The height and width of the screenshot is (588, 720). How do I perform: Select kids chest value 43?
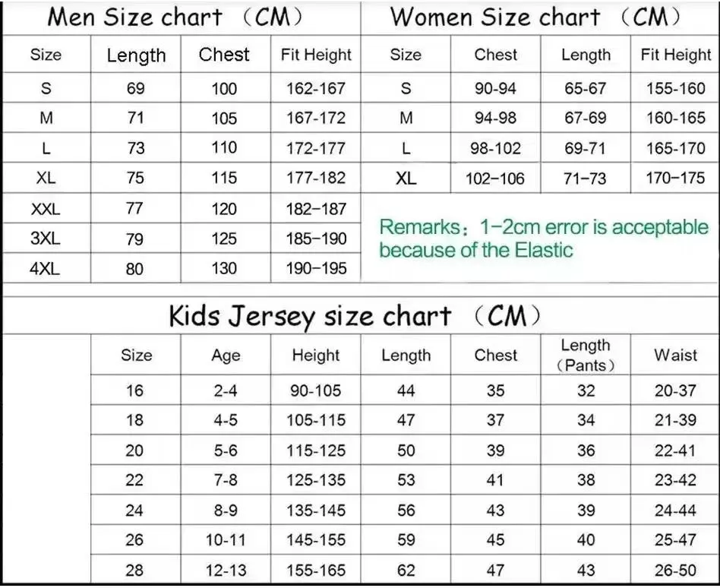[x=495, y=510]
